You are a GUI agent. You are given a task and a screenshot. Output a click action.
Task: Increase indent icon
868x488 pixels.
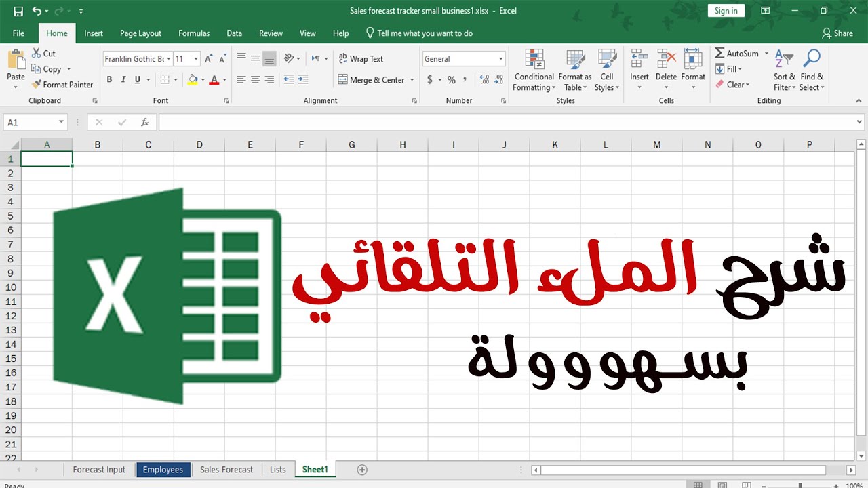pyautogui.click(x=304, y=79)
